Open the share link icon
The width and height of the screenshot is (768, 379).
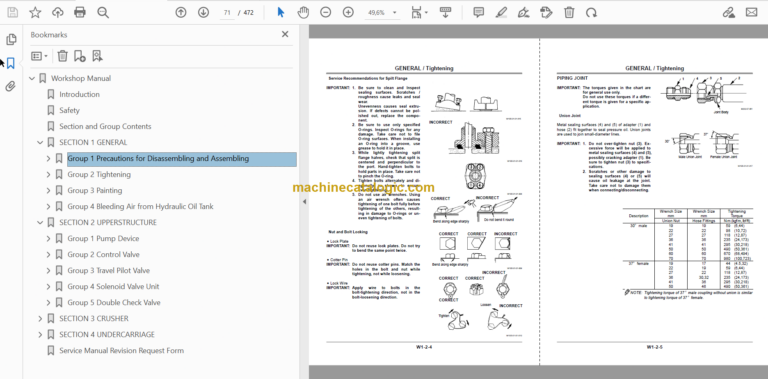click(x=729, y=12)
